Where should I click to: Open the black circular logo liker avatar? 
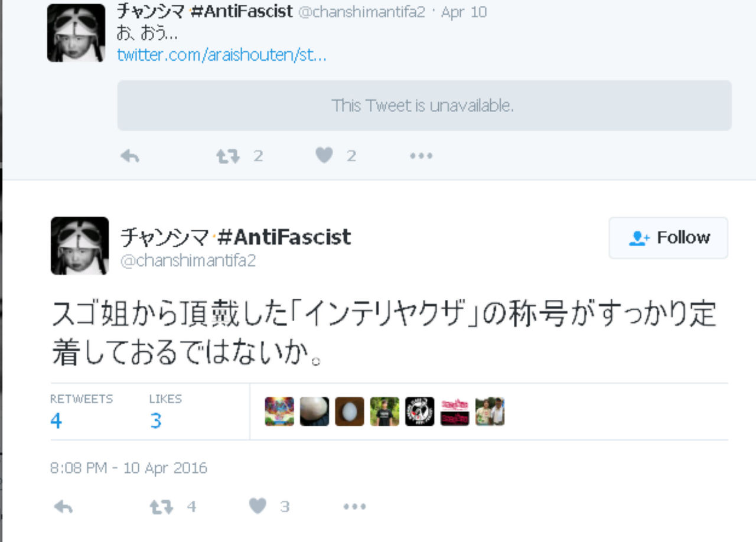(x=420, y=412)
